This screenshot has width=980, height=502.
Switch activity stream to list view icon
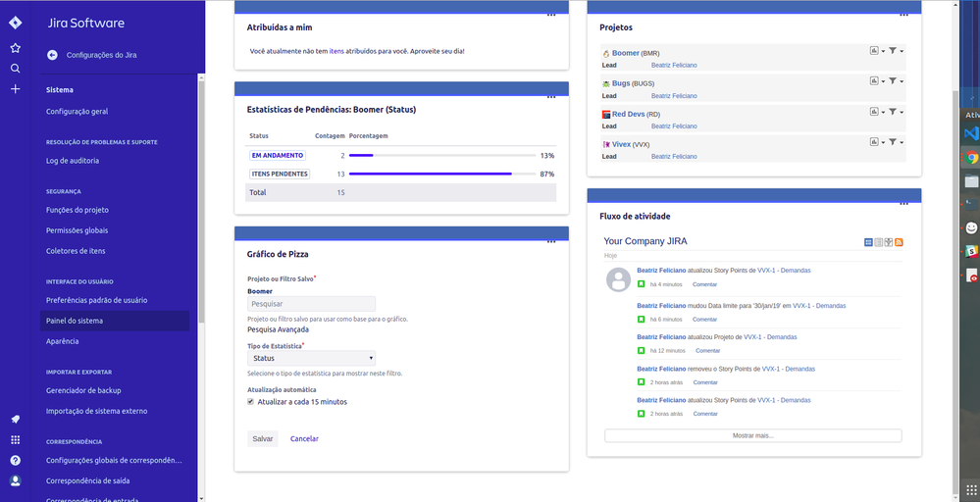[x=878, y=242]
